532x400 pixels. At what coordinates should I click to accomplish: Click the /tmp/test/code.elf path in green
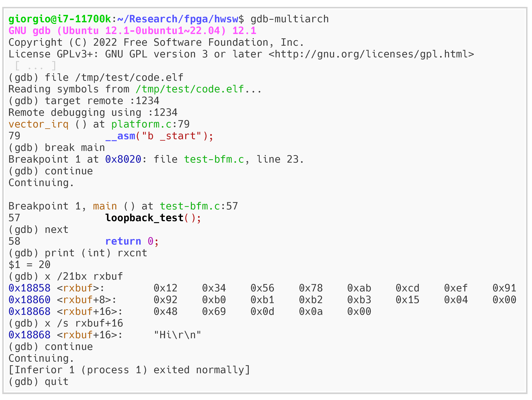190,89
